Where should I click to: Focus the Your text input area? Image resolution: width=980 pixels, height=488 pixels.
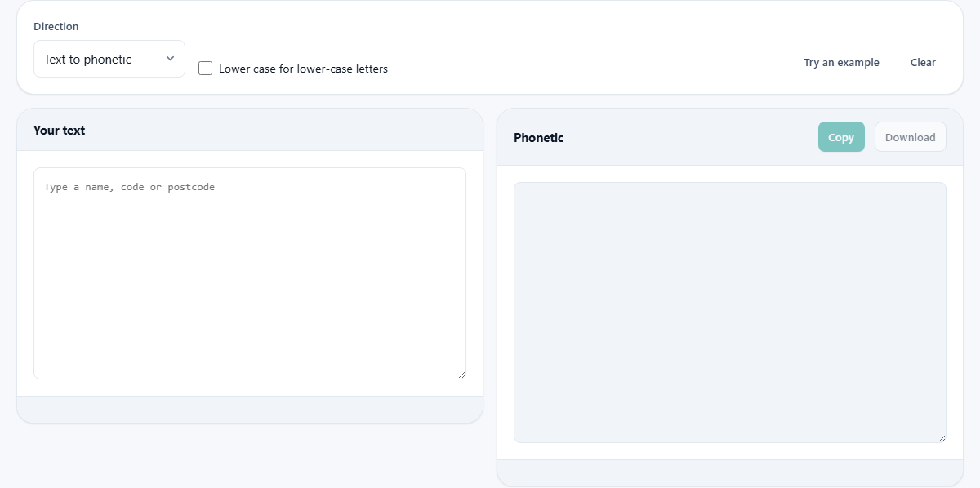[x=250, y=273]
